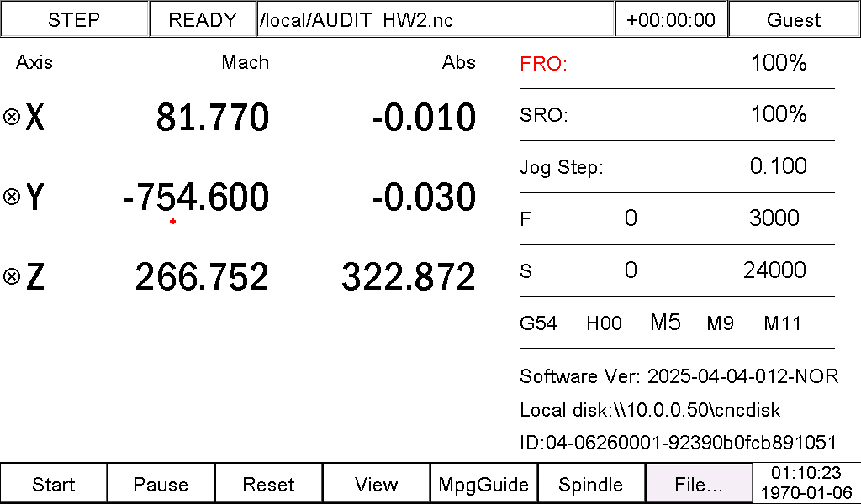
Task: Select the X machine coordinate 81.770
Action: click(213, 117)
